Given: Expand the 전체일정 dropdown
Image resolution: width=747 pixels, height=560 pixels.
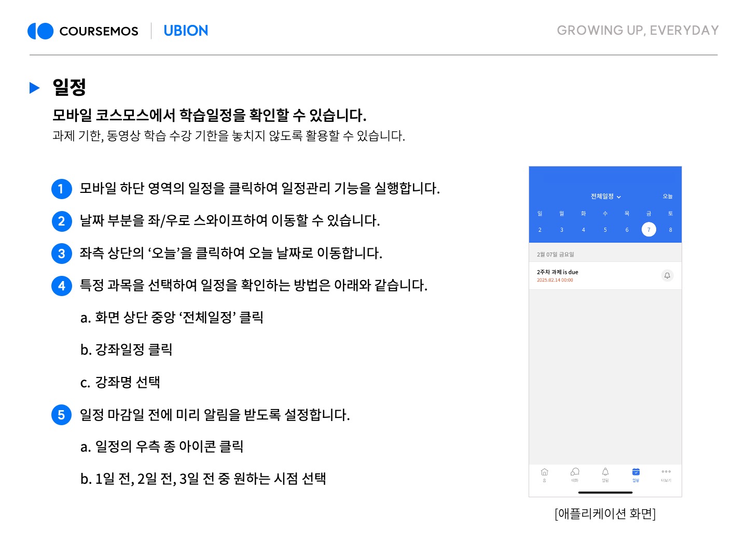Looking at the screenshot, I should pos(603,197).
